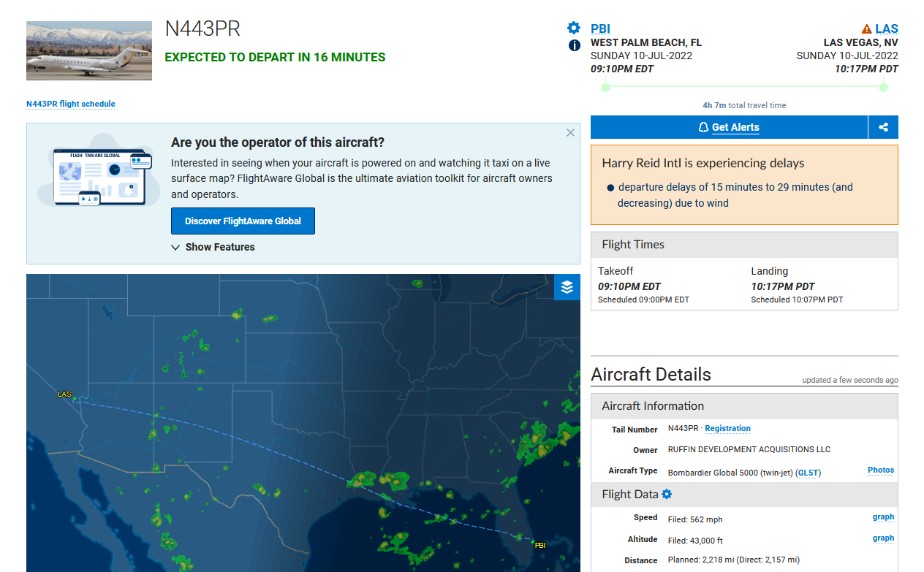Click the orange warning icon beside LAS
The height and width of the screenshot is (572, 924).
point(867,29)
